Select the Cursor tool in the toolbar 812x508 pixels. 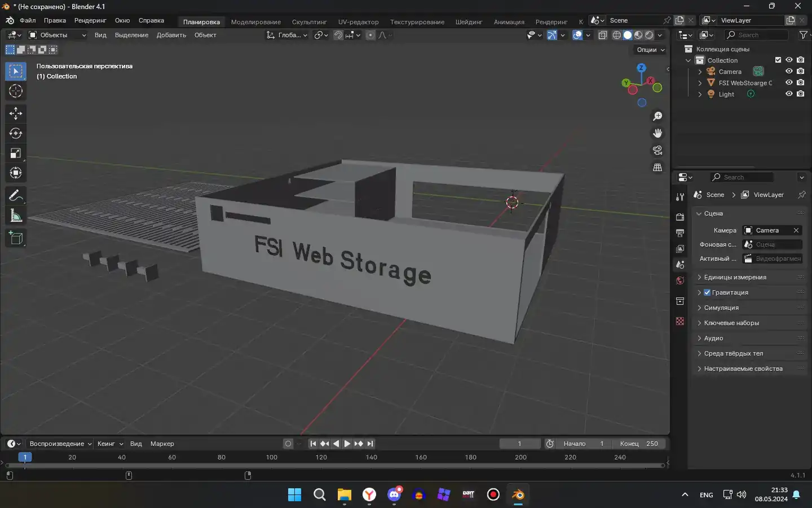[16, 91]
